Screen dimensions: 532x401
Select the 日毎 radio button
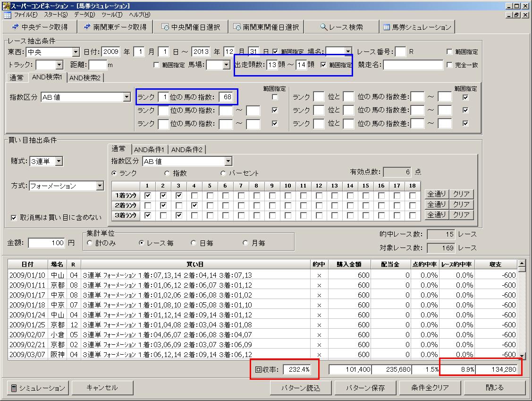pos(194,243)
